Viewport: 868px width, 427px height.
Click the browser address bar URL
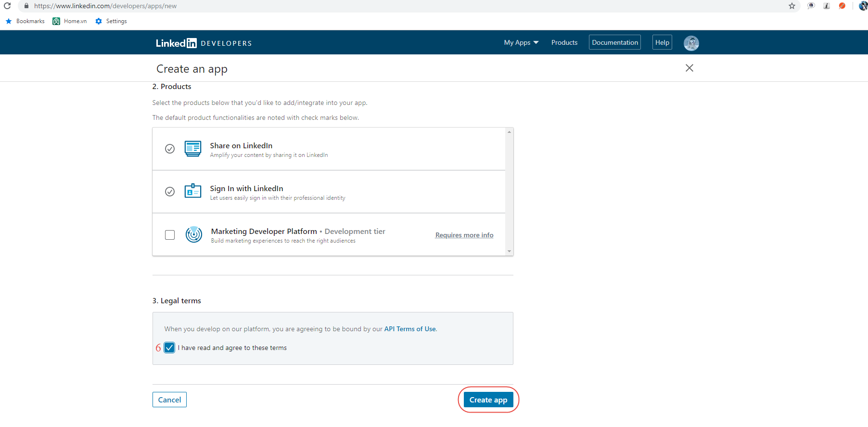coord(105,6)
